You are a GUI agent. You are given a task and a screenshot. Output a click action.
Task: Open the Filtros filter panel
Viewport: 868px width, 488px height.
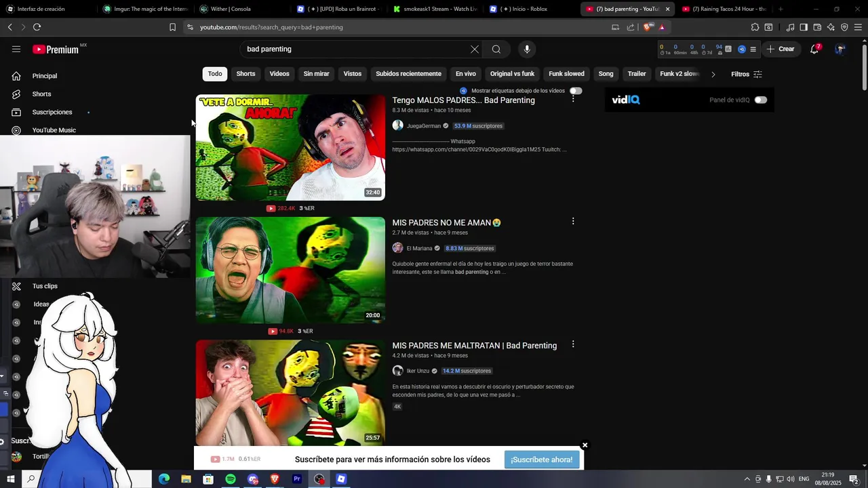tap(747, 74)
